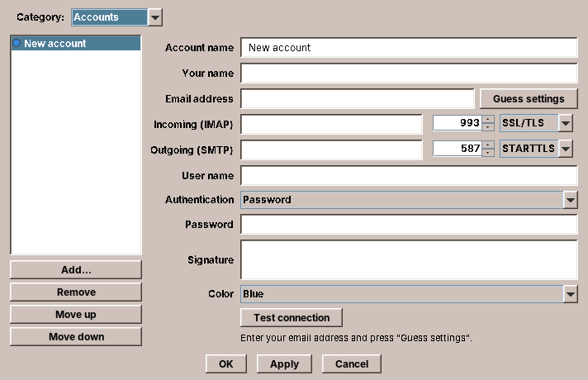Decrease the SMTP port with down arrow

coord(488,152)
